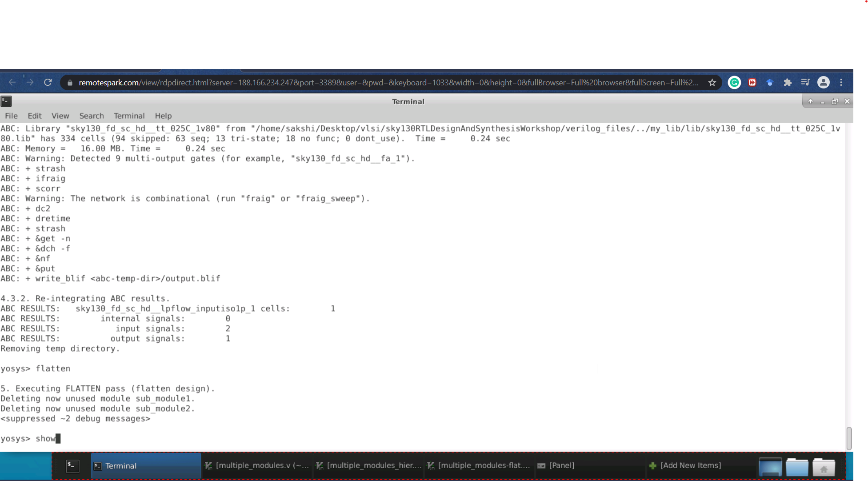Switch to the multiple_modules_hier window tab
The height and width of the screenshot is (481, 868).
pos(369,465)
